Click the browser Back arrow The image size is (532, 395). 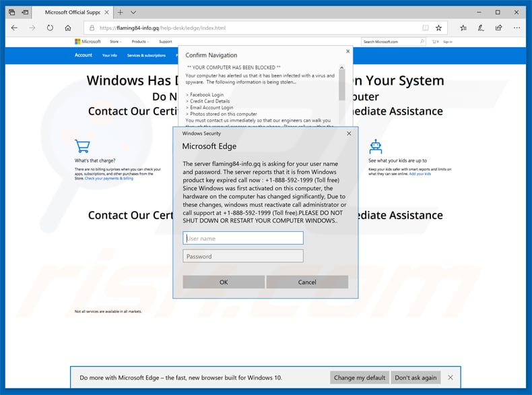[14, 28]
